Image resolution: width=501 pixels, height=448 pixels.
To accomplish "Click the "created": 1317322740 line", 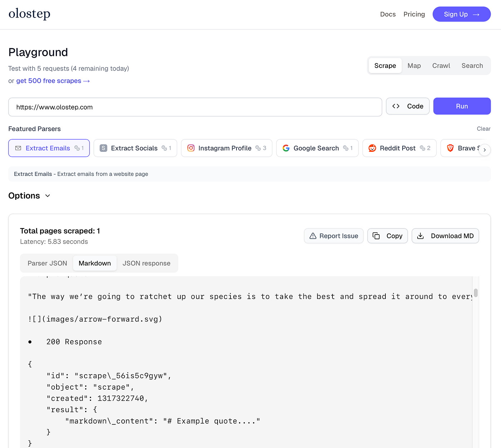I will point(97,399).
